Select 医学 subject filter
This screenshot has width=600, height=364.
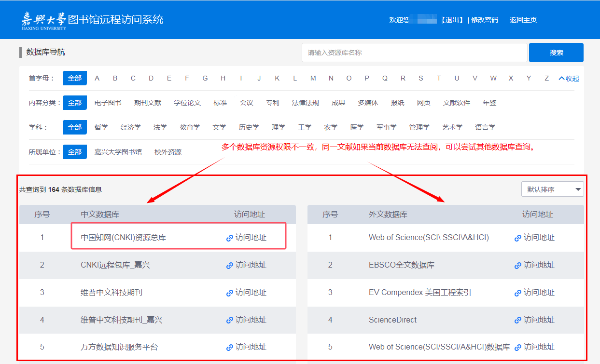(x=357, y=127)
